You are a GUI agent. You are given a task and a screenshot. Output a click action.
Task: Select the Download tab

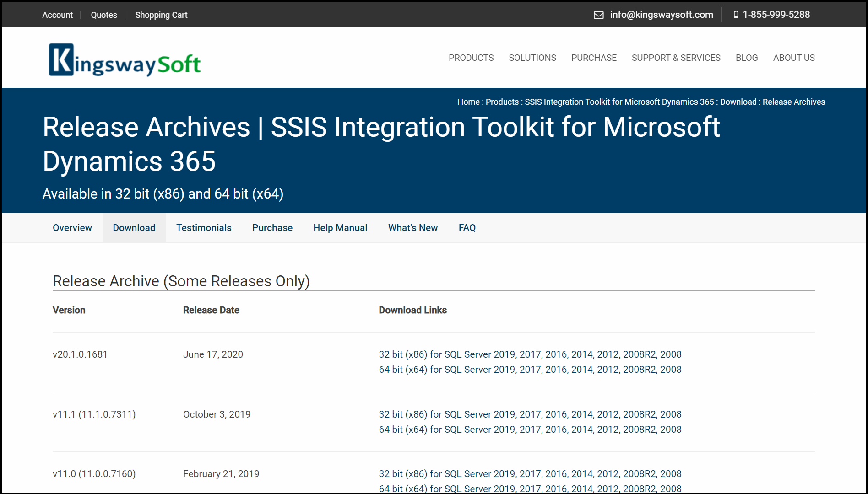(134, 228)
